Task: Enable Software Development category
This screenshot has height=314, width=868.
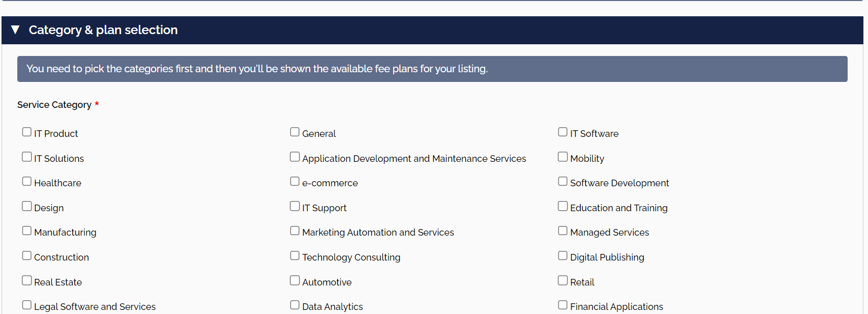Action: (563, 182)
